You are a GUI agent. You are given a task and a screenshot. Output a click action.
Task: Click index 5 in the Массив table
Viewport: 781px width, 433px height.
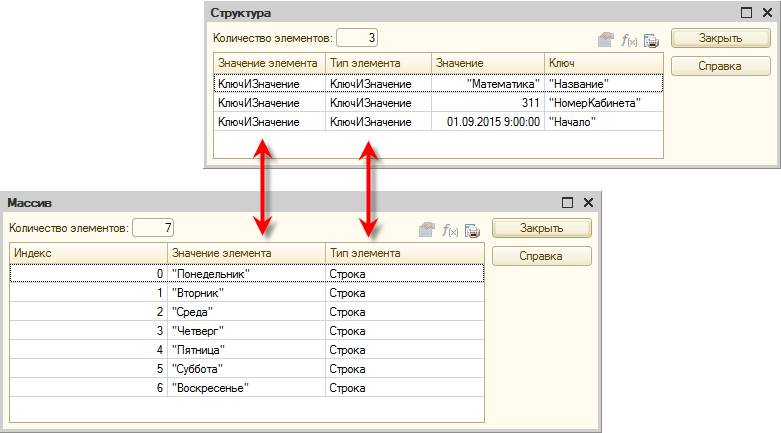89,368
